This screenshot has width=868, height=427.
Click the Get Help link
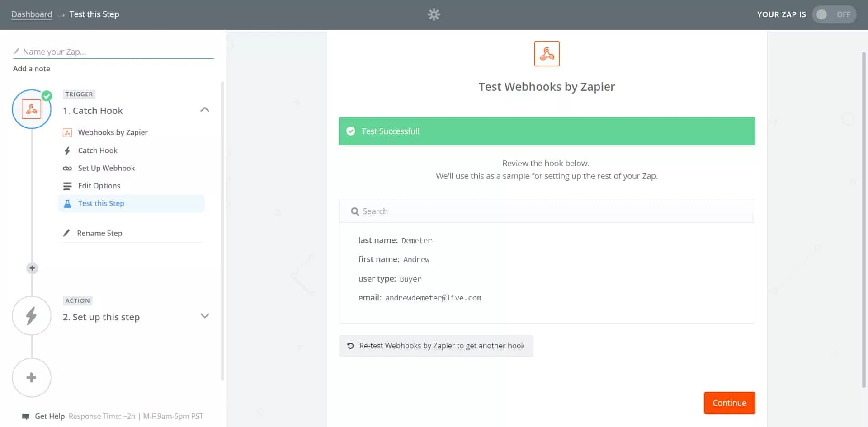[50, 416]
